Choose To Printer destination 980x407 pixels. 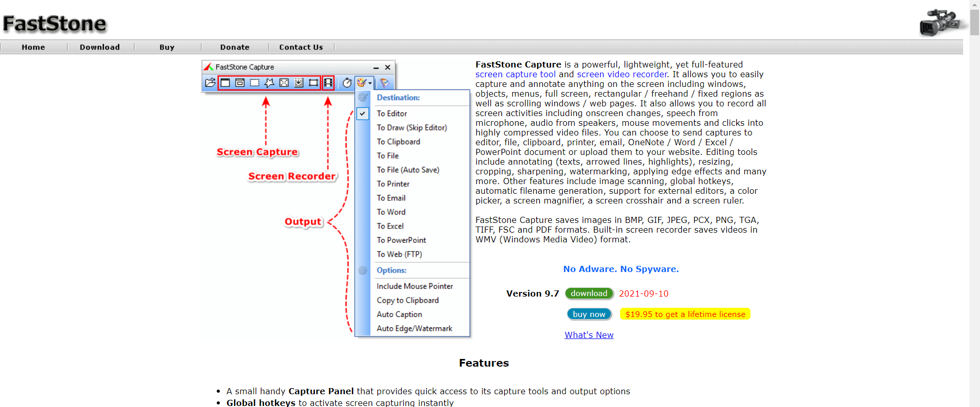pyautogui.click(x=393, y=184)
